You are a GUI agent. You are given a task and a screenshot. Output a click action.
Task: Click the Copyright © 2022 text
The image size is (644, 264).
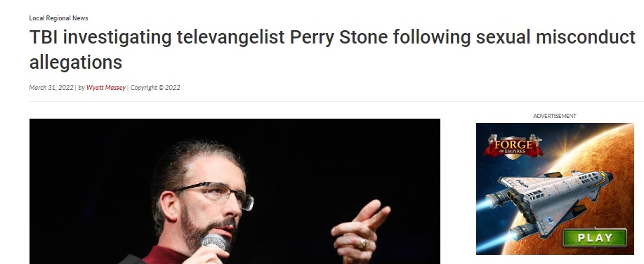(x=155, y=88)
